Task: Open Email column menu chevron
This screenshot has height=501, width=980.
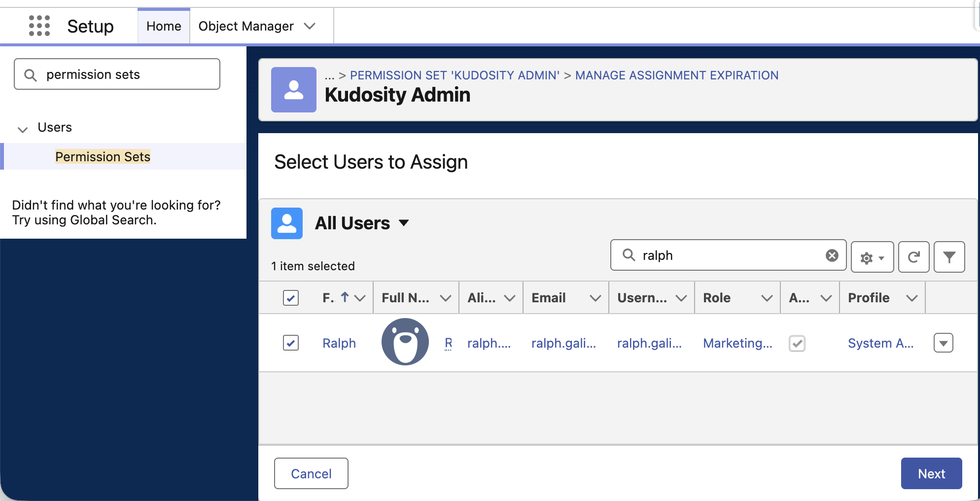Action: [x=595, y=298]
